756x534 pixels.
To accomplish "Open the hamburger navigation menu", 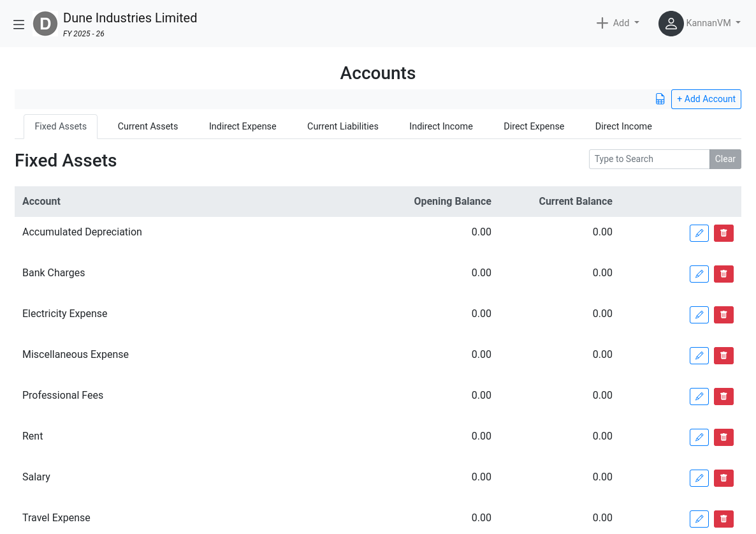I will [x=18, y=24].
